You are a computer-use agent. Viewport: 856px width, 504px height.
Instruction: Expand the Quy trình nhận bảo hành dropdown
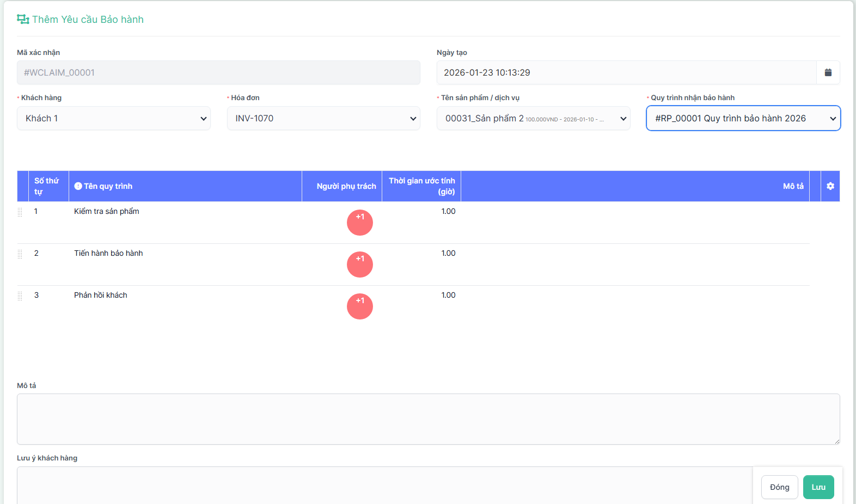coord(743,118)
